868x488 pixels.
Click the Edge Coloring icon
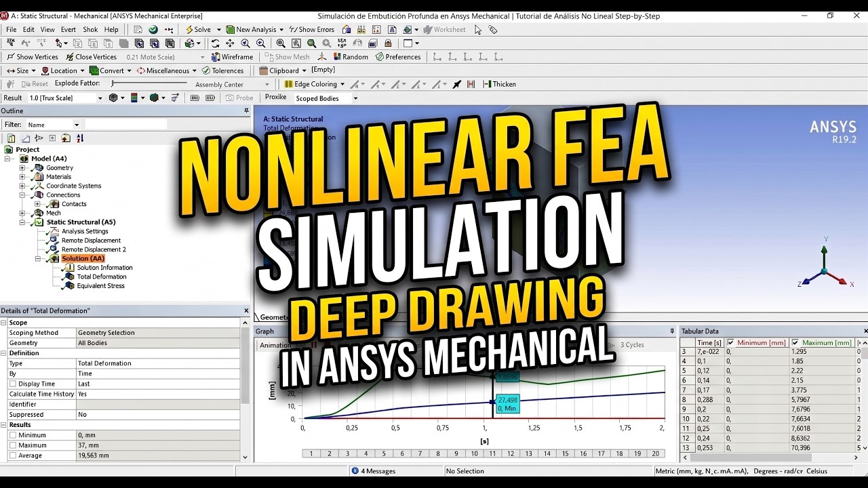288,84
